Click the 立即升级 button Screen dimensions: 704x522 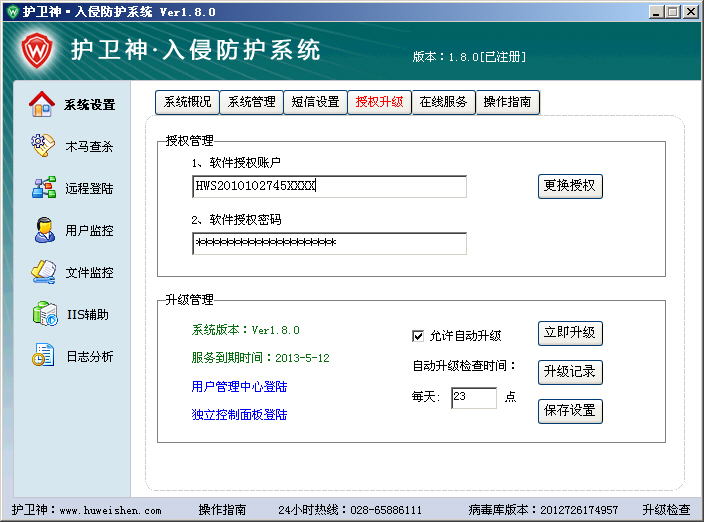570,334
